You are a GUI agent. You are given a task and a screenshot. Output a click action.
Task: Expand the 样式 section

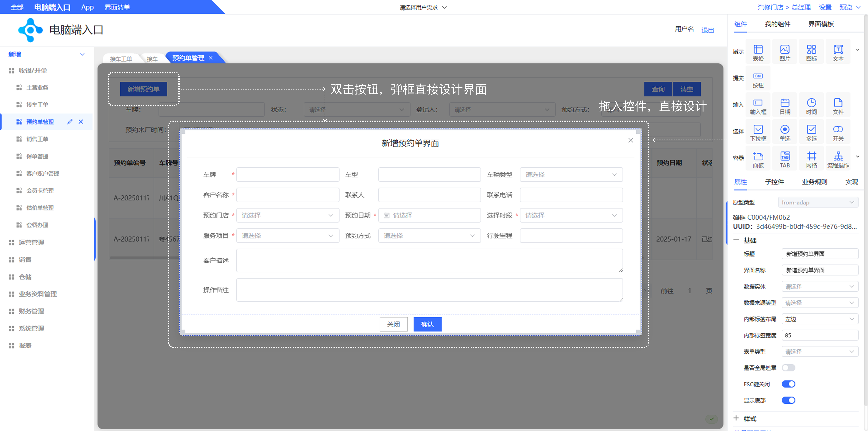point(736,418)
